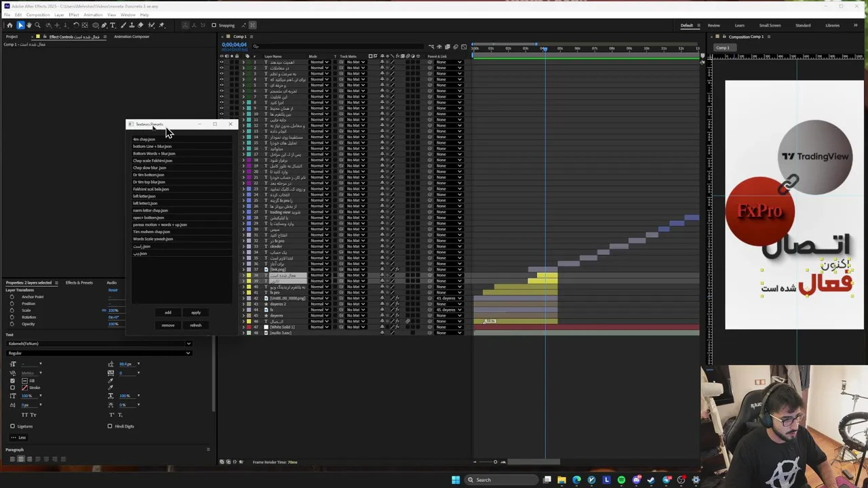Click the Fill color swatch

[x=24, y=381]
